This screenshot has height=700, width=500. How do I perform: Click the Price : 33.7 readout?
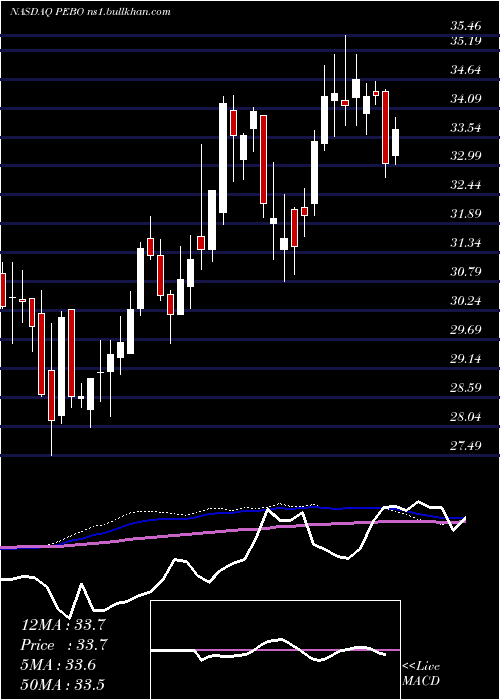click(x=64, y=645)
